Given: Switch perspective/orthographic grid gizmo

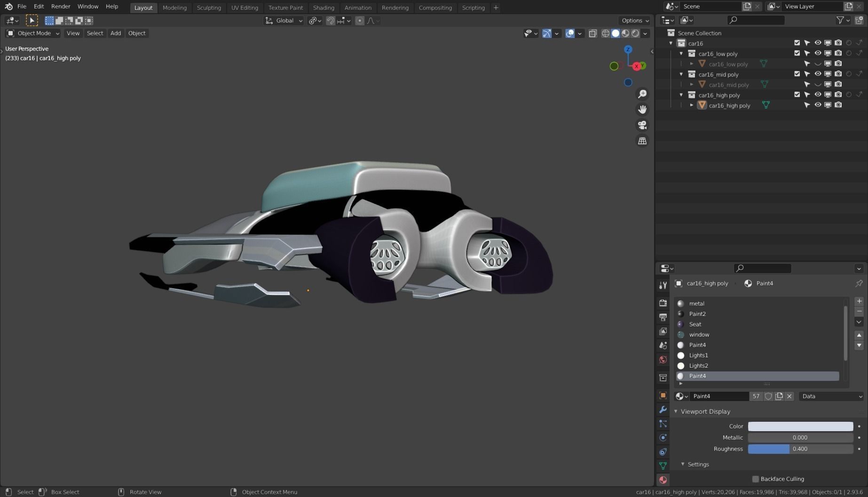Looking at the screenshot, I should [x=642, y=141].
